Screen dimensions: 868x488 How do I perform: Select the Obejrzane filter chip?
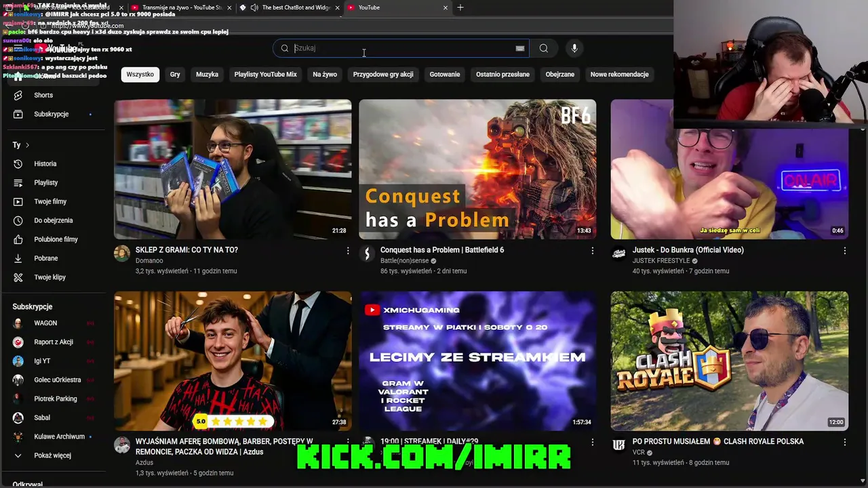point(560,75)
